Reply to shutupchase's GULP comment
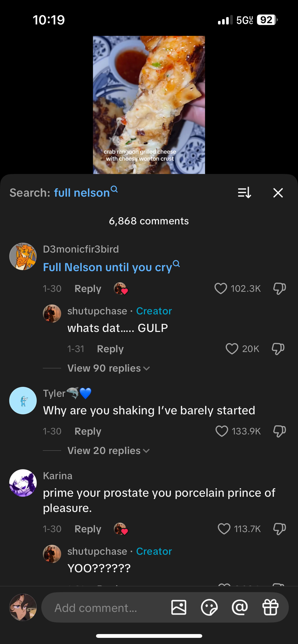This screenshot has height=644, width=298. 110,349
